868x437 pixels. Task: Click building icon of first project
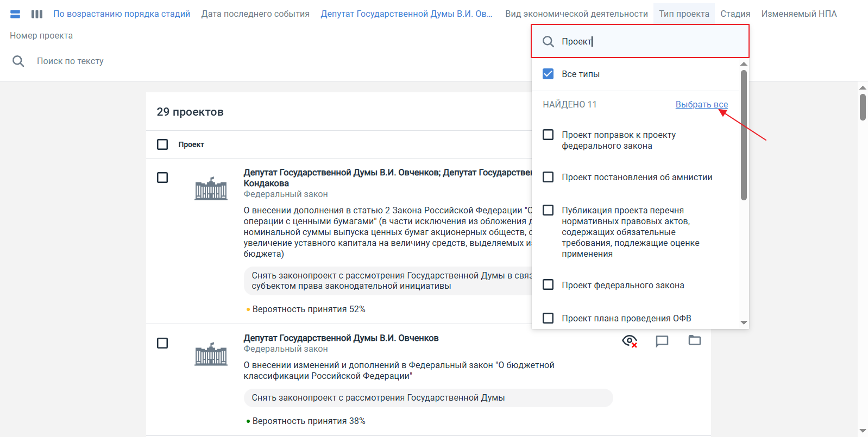pos(211,189)
